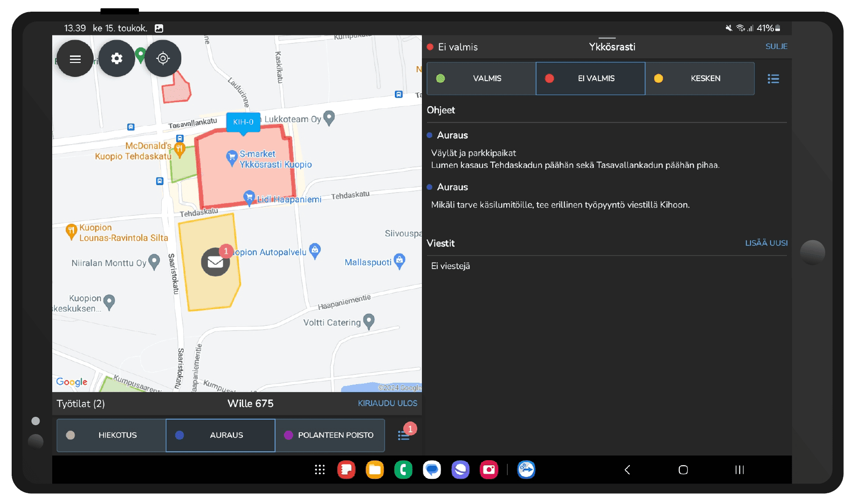Launch the fleet app icon in the taskbar
The image size is (855, 504).
526,470
